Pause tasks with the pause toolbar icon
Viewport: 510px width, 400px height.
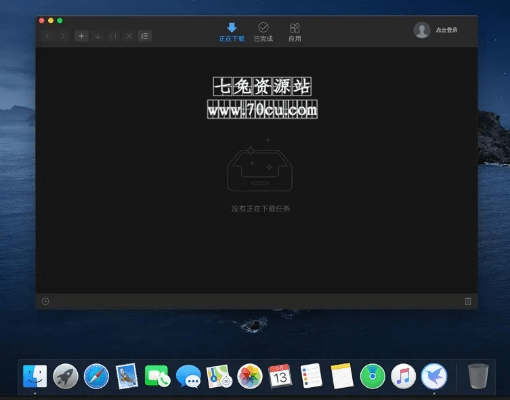point(113,36)
